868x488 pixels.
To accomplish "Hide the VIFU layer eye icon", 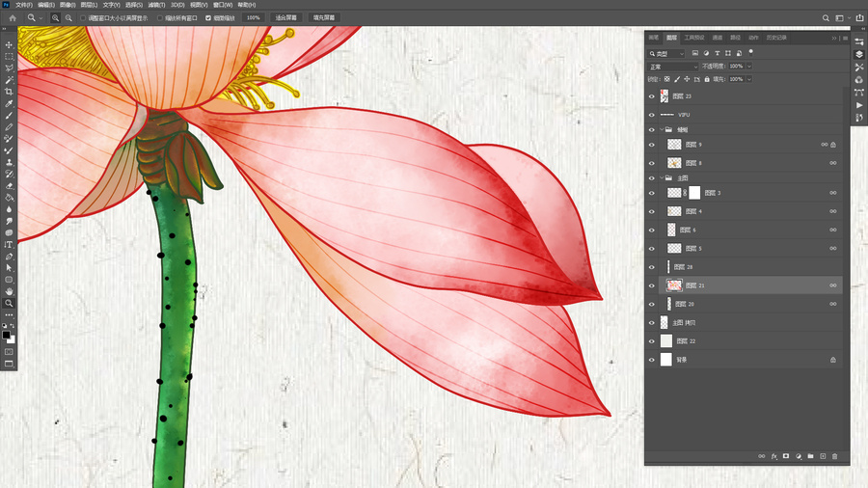I will tap(652, 115).
